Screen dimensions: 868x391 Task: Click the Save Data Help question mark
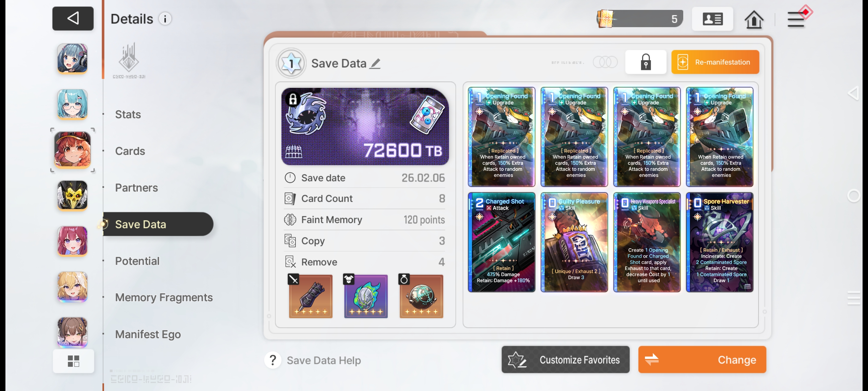point(273,360)
